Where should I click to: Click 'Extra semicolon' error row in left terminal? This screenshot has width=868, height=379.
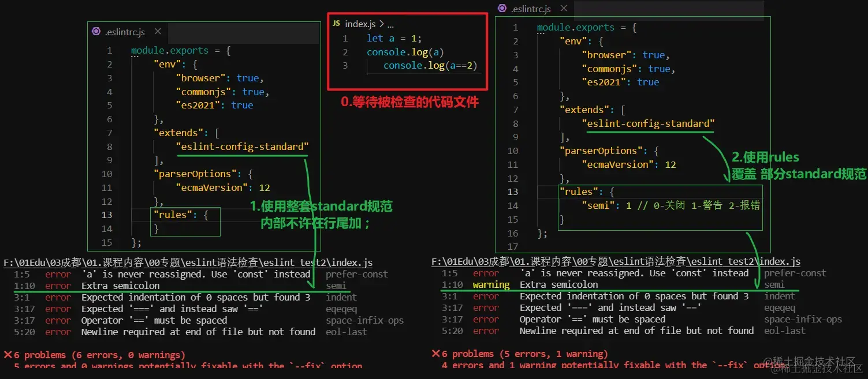(181, 286)
